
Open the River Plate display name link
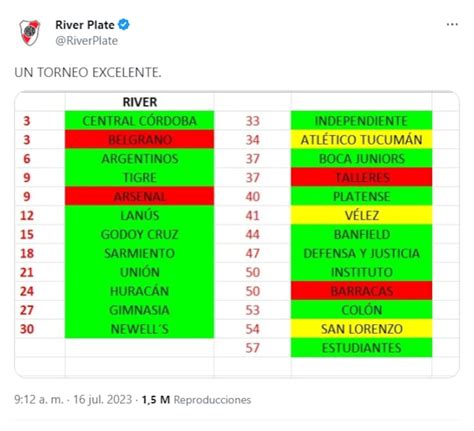85,25
